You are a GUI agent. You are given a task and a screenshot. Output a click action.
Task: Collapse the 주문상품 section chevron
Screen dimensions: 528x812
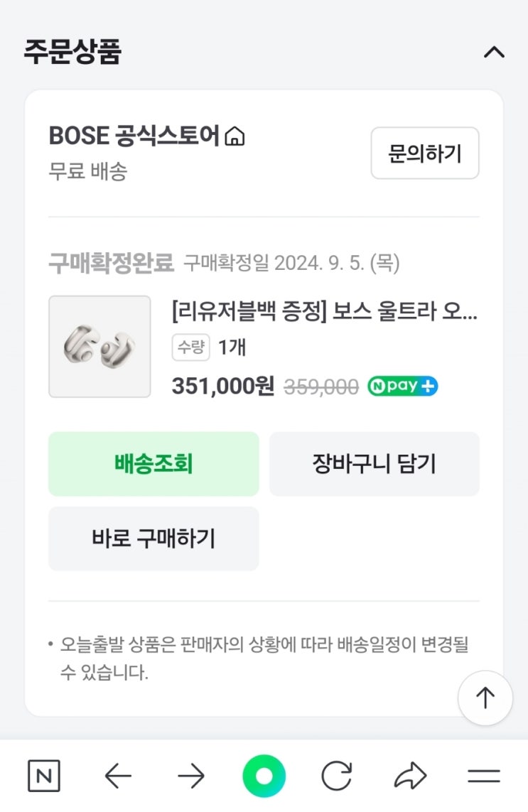tap(493, 52)
